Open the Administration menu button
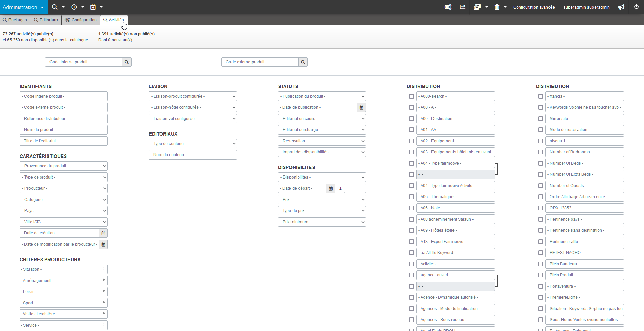Image resolution: width=644 pixels, height=331 pixels. 23,7
